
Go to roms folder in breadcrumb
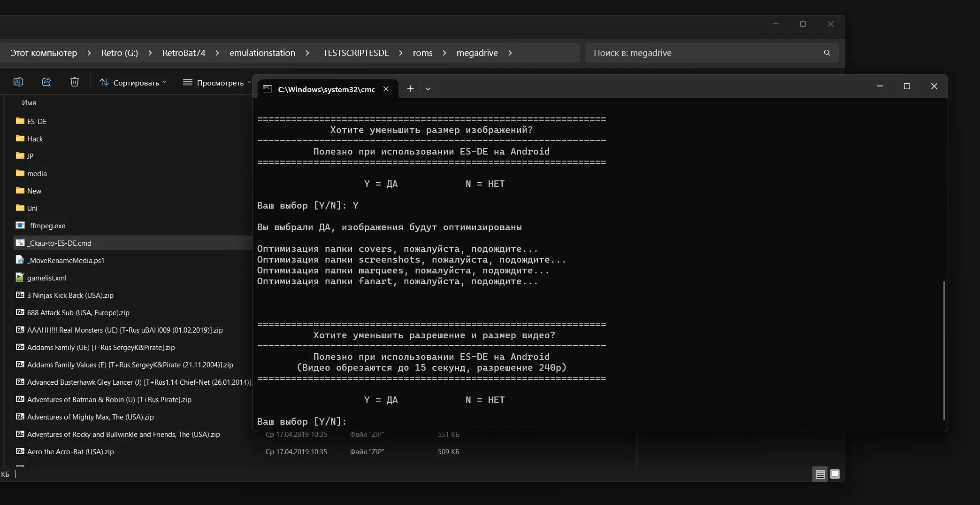tap(422, 53)
